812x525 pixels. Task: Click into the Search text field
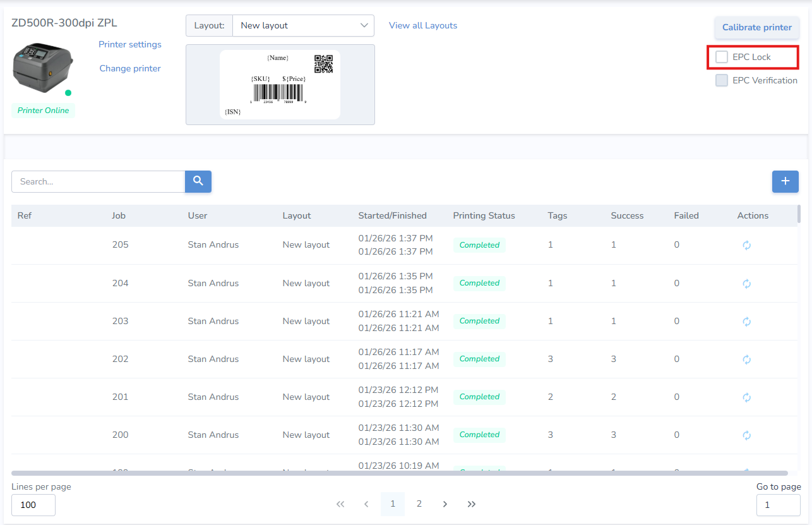[98, 181]
